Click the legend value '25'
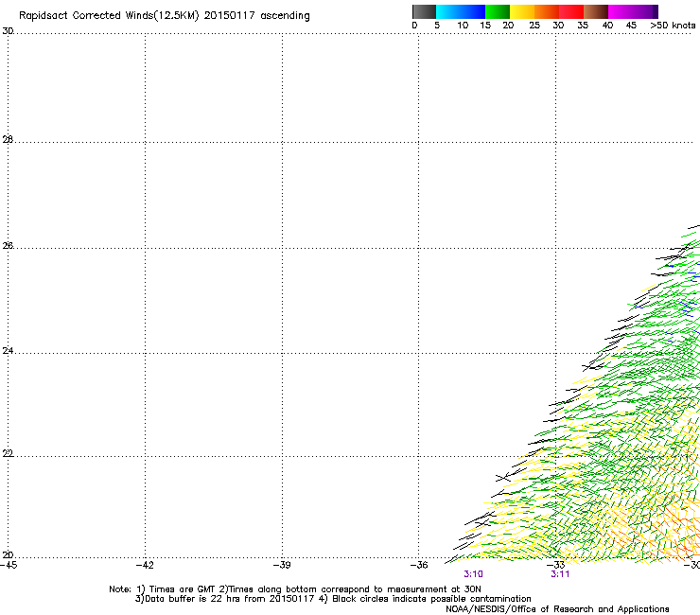The image size is (700, 615). tap(534, 26)
